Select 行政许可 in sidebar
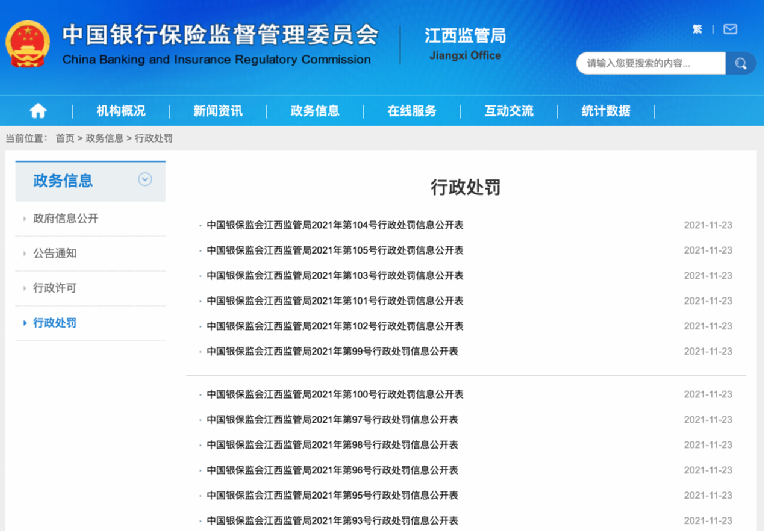 click(55, 288)
